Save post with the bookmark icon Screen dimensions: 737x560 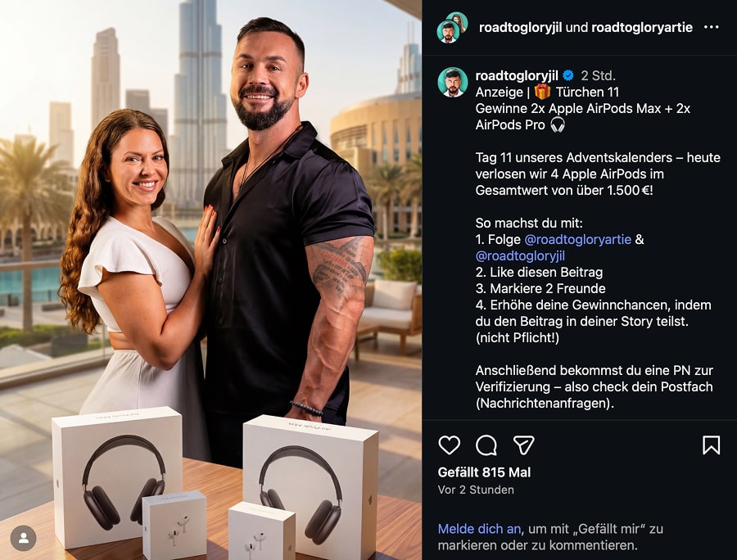[x=711, y=445]
